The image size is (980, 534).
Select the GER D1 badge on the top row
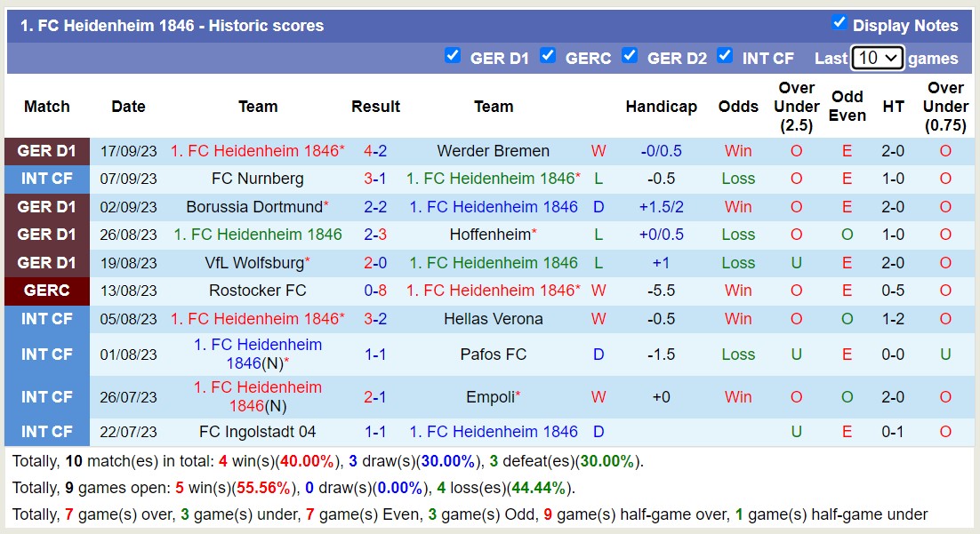pos(46,151)
